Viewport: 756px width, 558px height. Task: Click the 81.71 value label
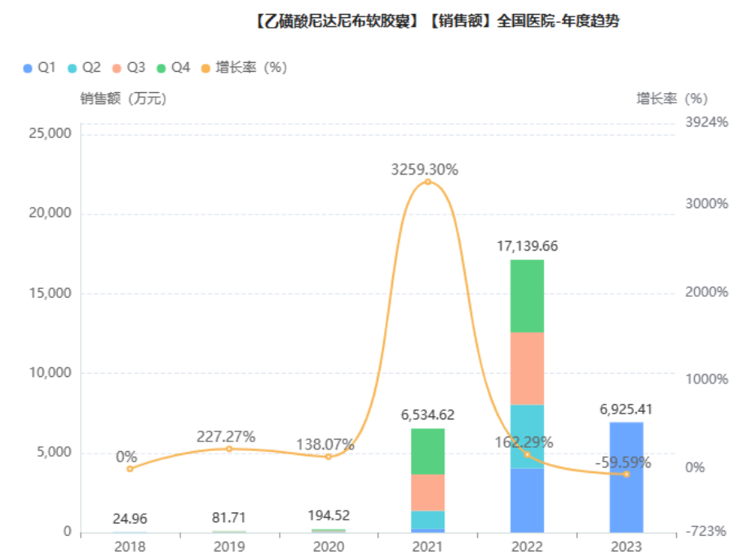[x=229, y=517]
